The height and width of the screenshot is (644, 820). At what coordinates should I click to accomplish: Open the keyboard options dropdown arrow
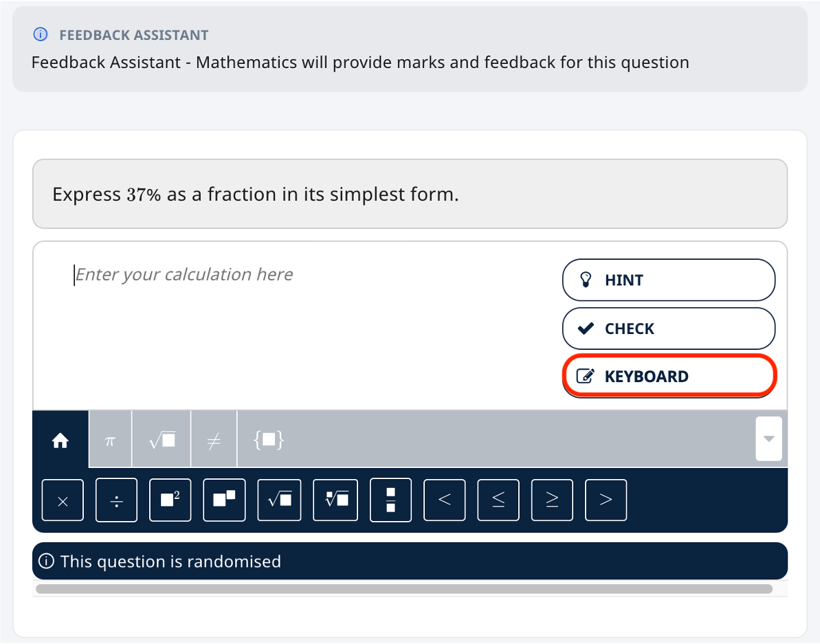click(768, 438)
